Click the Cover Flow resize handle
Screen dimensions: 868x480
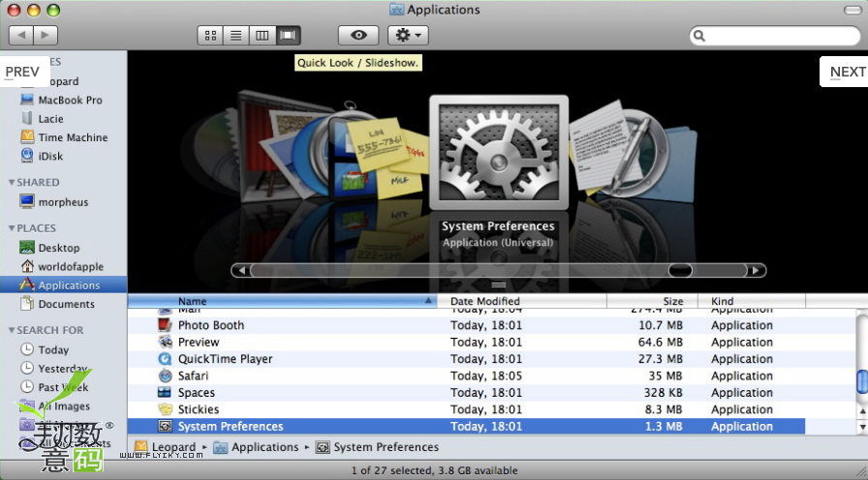499,285
